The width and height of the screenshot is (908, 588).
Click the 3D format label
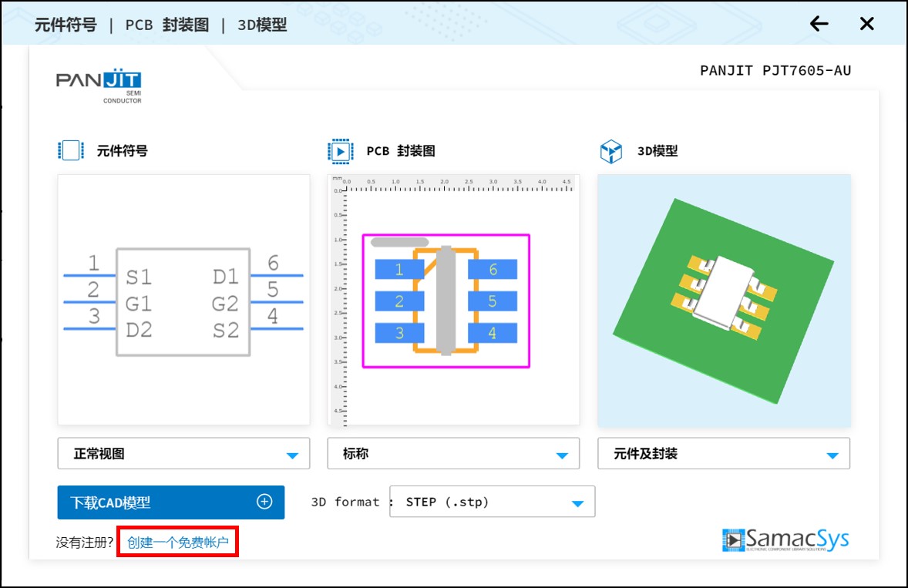(x=345, y=502)
